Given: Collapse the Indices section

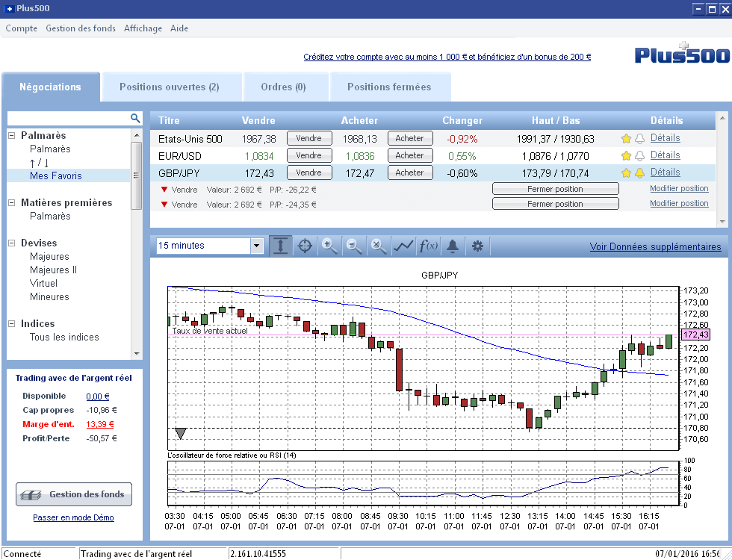Looking at the screenshot, I should pos(12,323).
